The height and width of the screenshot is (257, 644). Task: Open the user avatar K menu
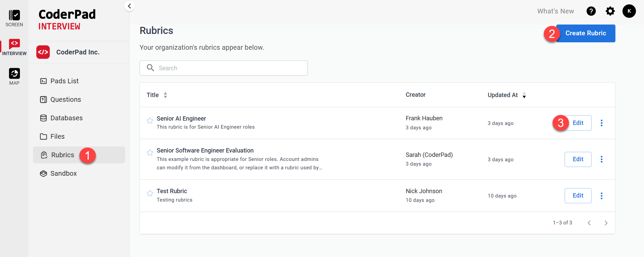pyautogui.click(x=629, y=11)
